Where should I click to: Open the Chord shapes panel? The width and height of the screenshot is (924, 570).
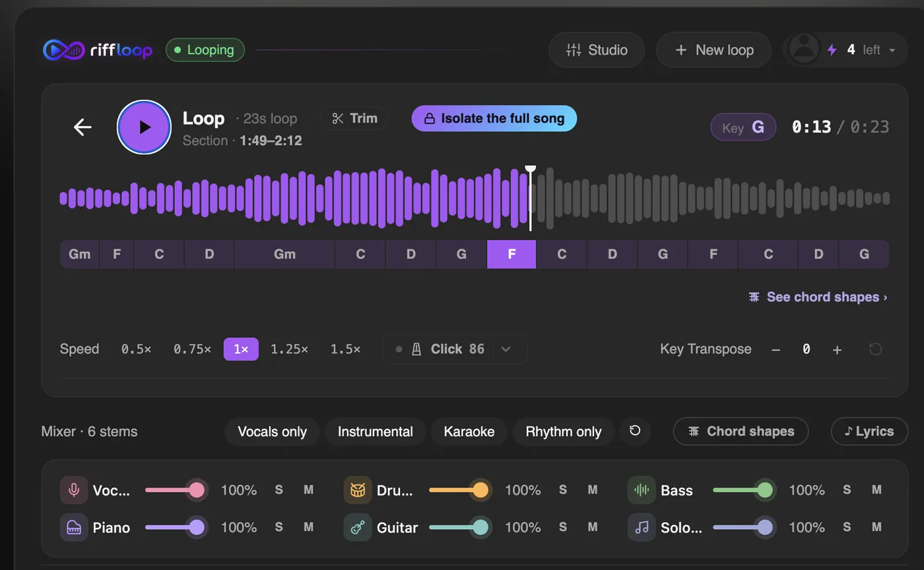coord(741,431)
